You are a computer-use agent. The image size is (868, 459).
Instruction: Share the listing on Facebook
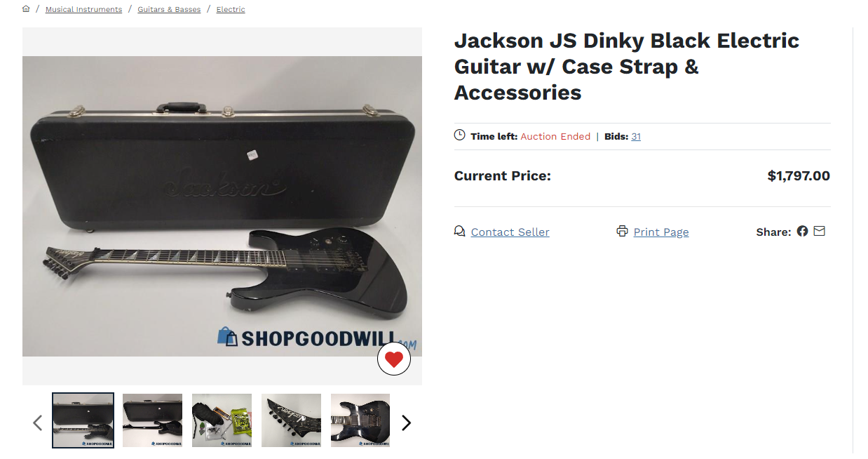coord(802,231)
